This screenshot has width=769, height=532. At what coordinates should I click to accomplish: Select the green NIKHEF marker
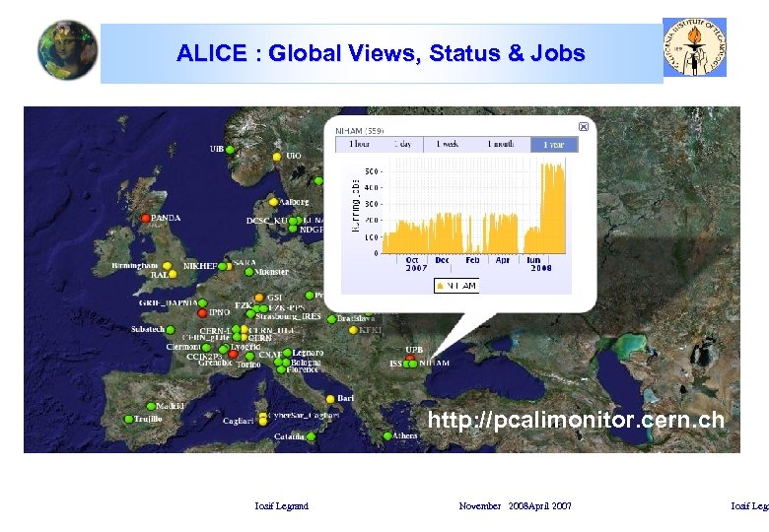pos(222,266)
